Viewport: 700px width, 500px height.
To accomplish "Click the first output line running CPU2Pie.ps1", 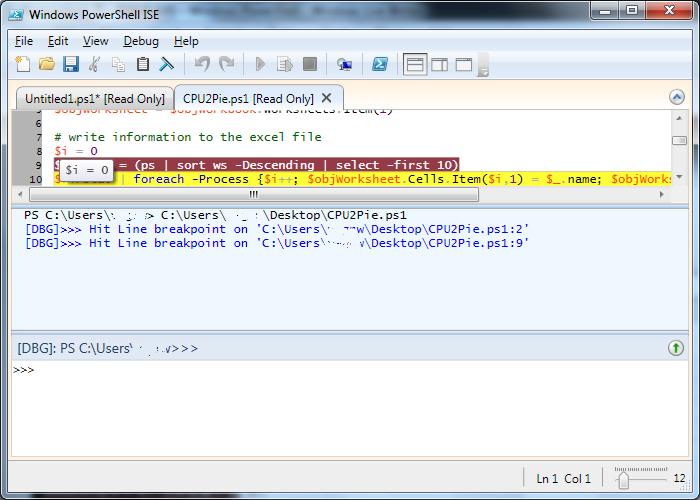I will click(x=215, y=215).
